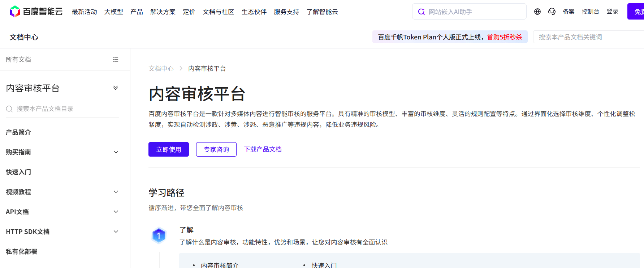This screenshot has width=644, height=268.
Task: Focus the 搜索本产品文档目录 field
Action: click(x=62, y=109)
